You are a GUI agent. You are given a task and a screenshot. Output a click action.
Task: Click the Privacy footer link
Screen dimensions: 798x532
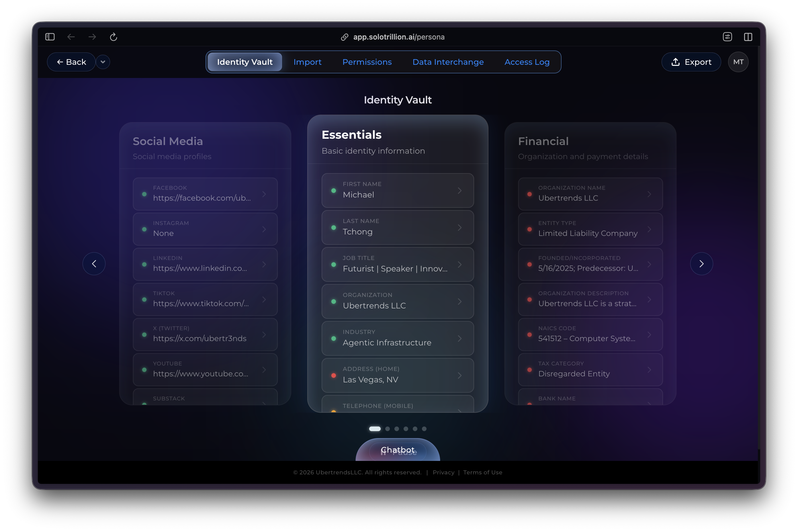(x=443, y=472)
